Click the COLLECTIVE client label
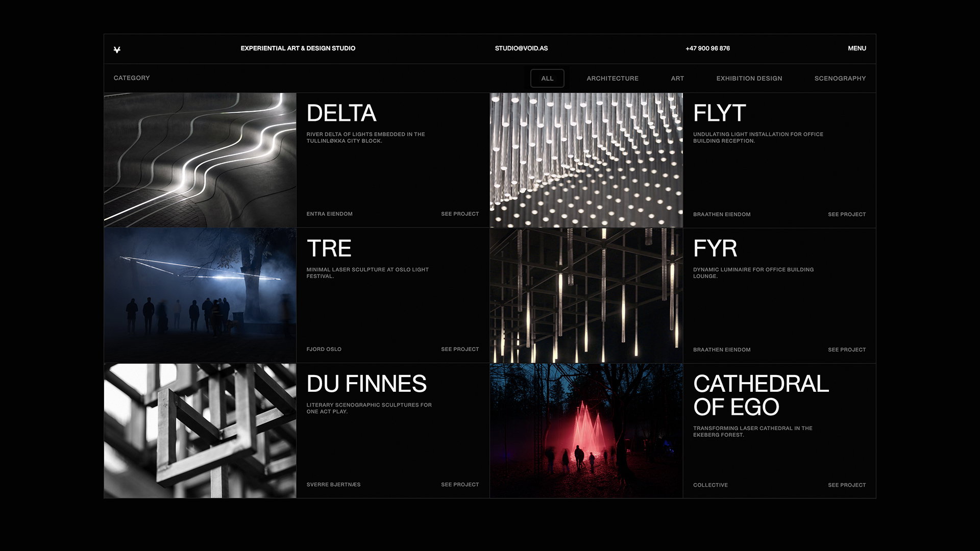 click(710, 485)
